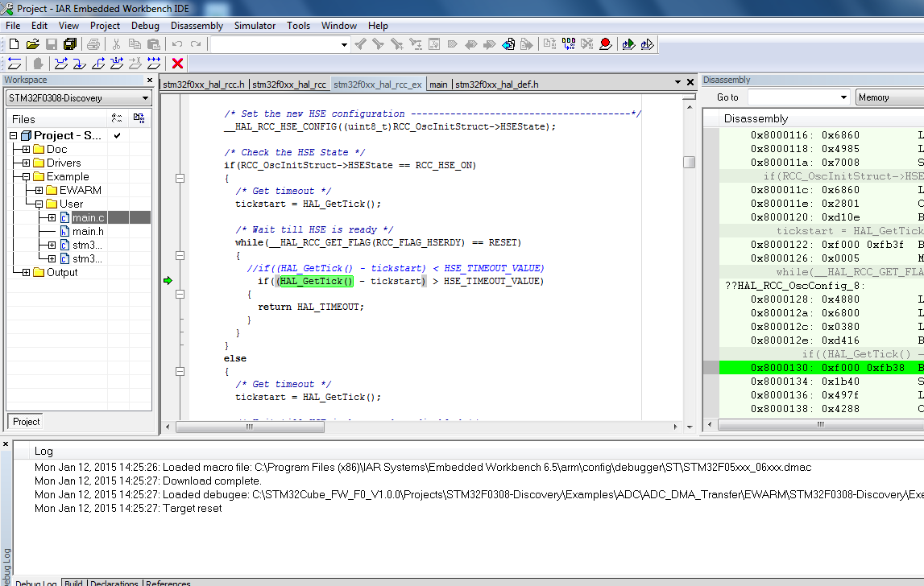This screenshot has height=586, width=924.
Task: Switch to the main editor tab
Action: tap(438, 85)
